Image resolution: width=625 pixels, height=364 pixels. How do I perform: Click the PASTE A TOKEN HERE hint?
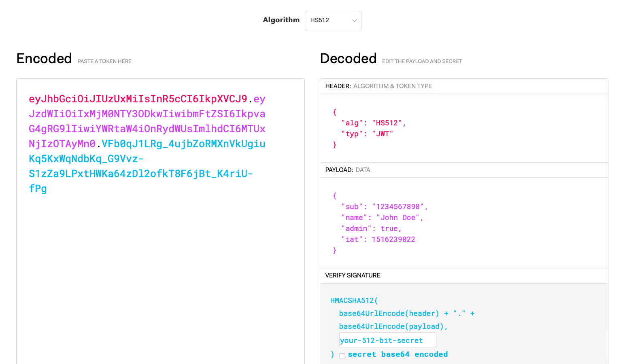104,61
